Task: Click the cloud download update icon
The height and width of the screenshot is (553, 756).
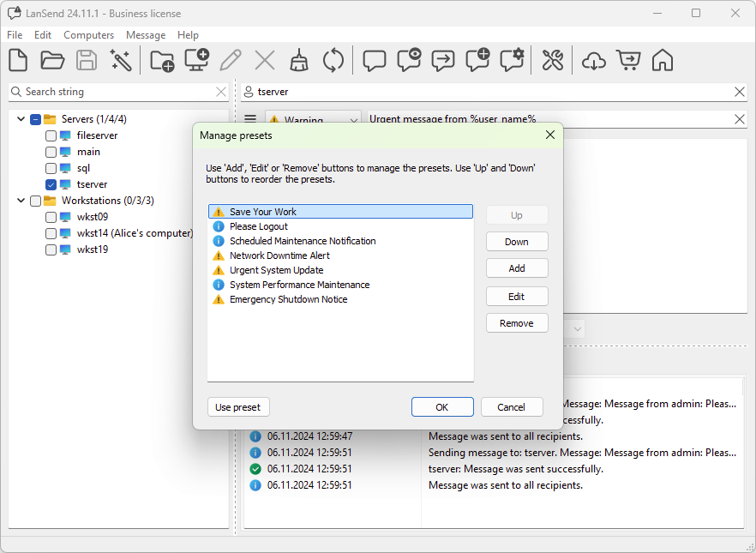Action: [593, 60]
